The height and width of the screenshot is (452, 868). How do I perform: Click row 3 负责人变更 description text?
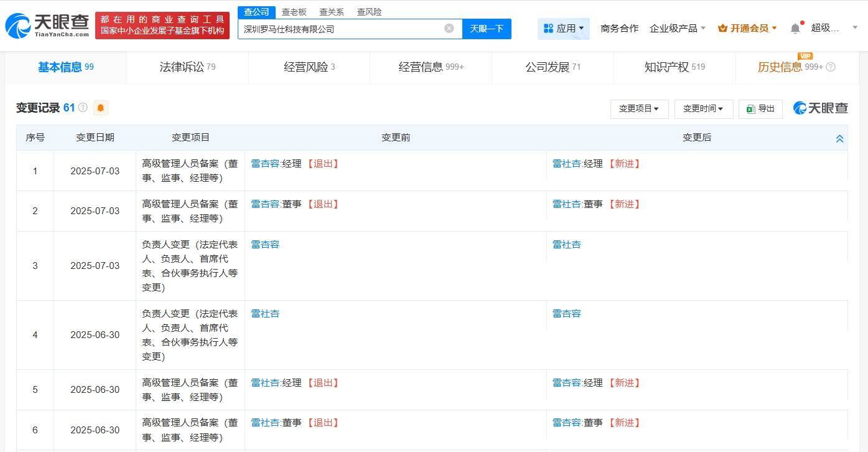pos(190,266)
